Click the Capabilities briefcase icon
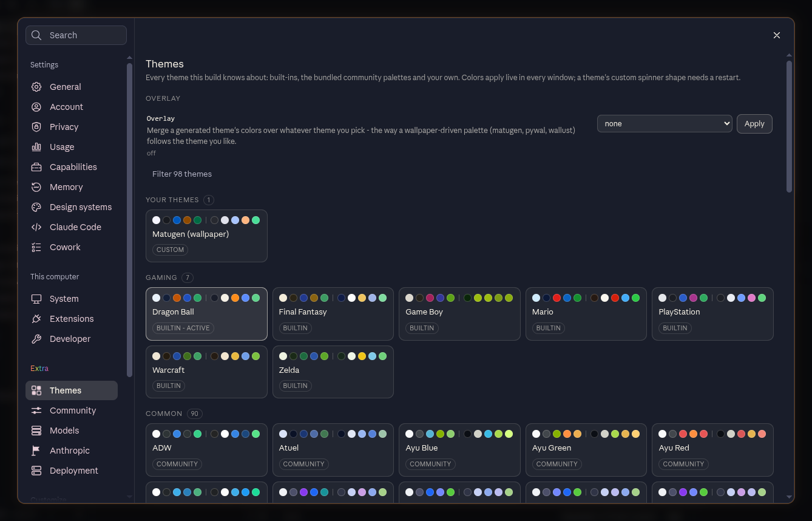Viewport: 812px width, 521px height. (x=36, y=167)
